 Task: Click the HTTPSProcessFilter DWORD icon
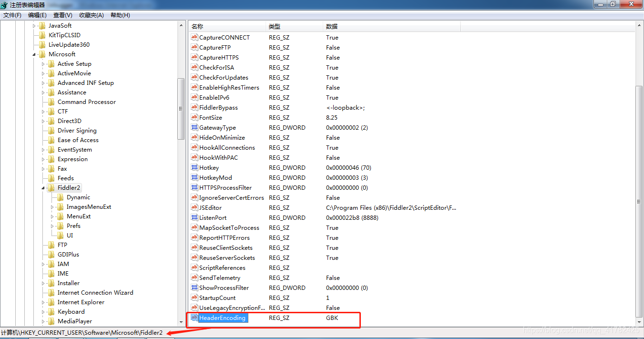(194, 187)
